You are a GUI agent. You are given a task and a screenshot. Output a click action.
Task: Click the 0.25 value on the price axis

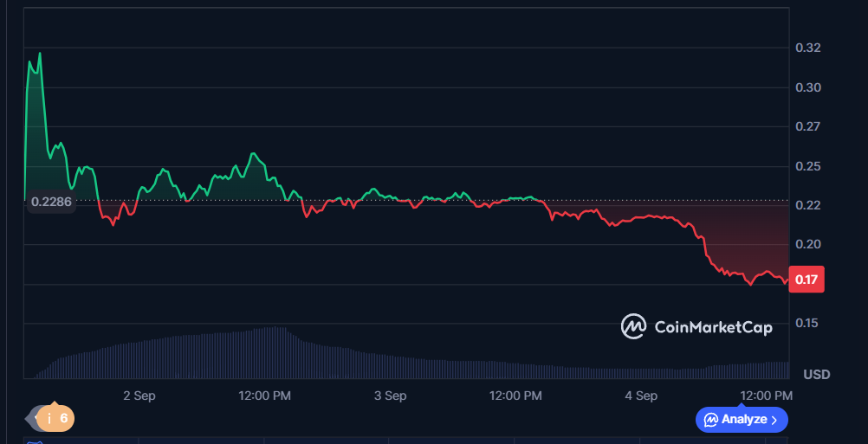(807, 166)
